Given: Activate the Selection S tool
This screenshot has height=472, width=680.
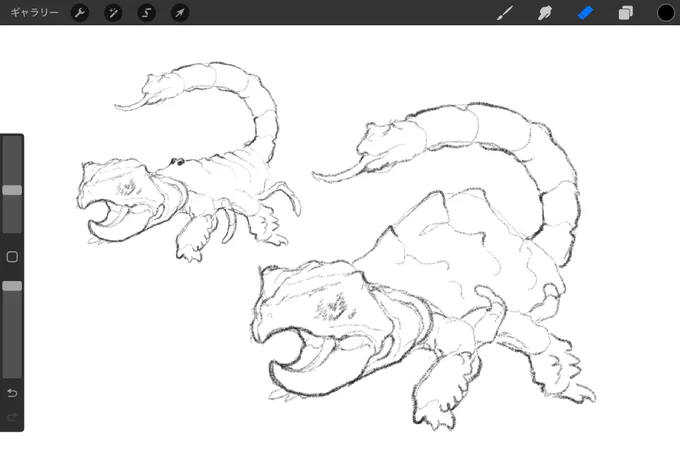Looking at the screenshot, I should pos(147,13).
